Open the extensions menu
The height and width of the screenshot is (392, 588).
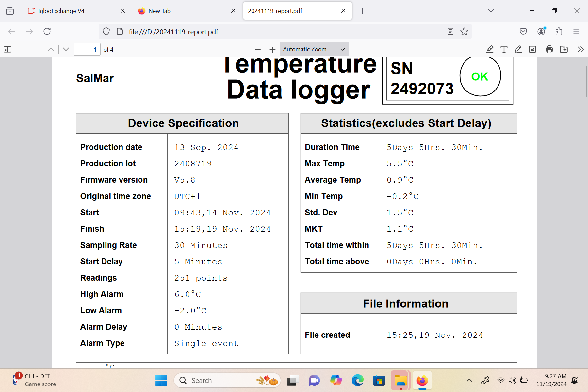pos(559,31)
